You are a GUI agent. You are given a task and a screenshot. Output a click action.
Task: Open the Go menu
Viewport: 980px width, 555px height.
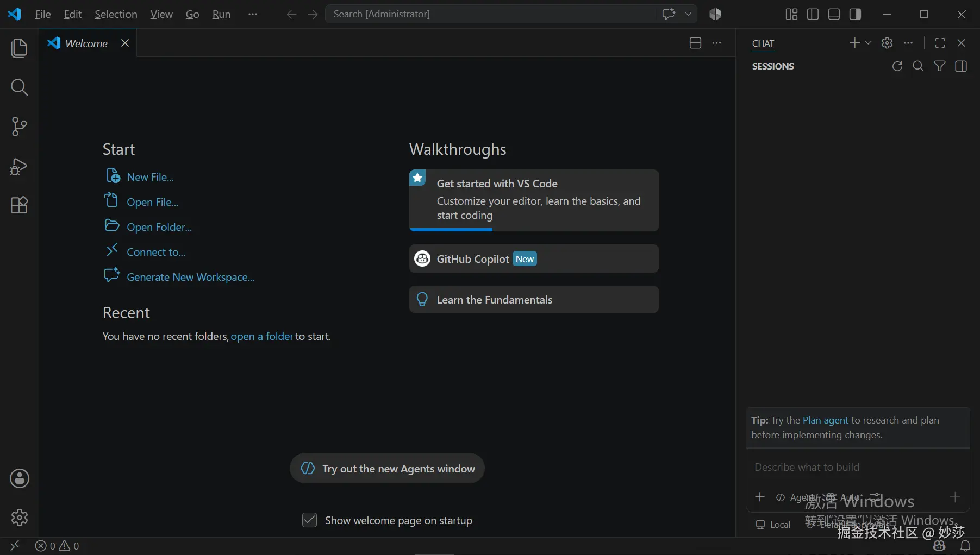tap(192, 14)
